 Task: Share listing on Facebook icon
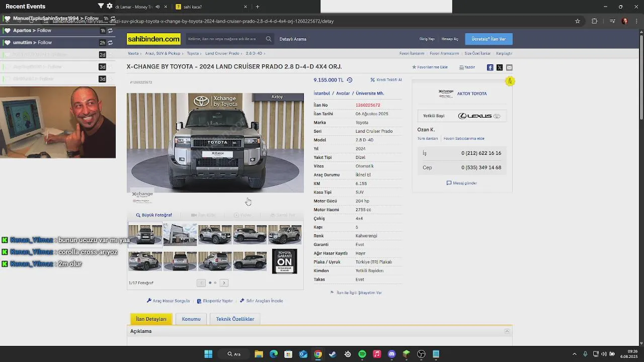click(x=490, y=67)
